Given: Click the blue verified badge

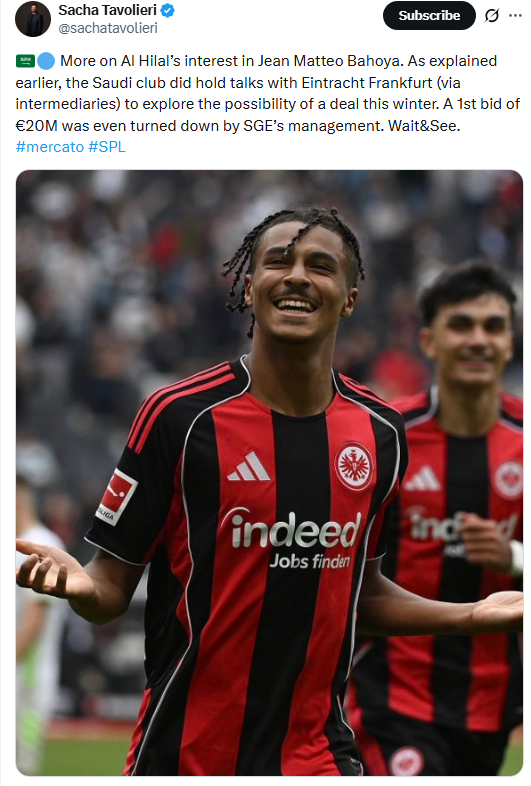Looking at the screenshot, I should click(x=167, y=10).
